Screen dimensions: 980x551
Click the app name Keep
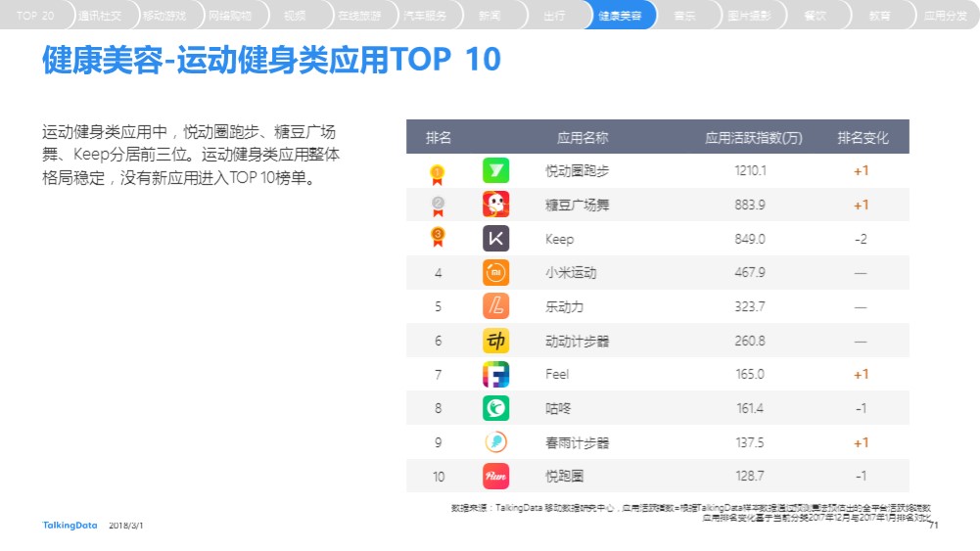coord(559,239)
